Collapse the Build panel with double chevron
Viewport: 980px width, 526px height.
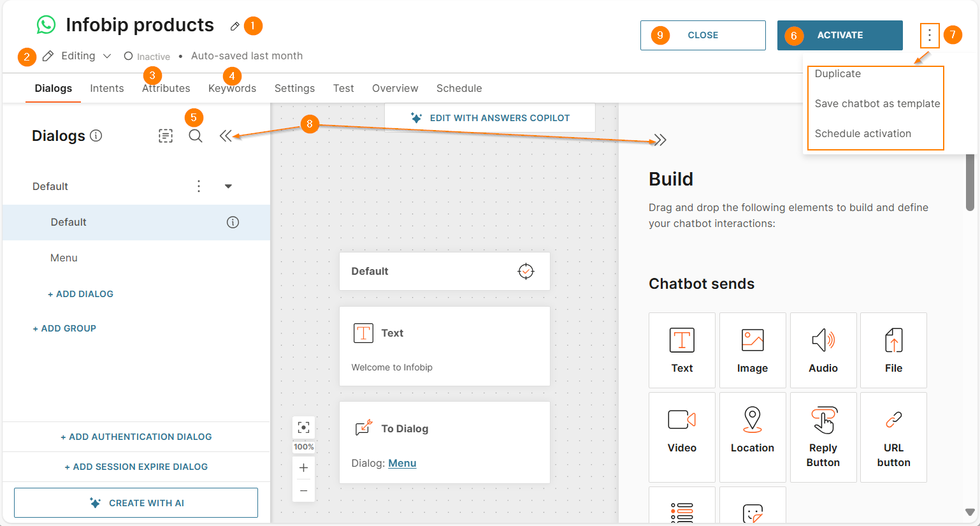659,140
